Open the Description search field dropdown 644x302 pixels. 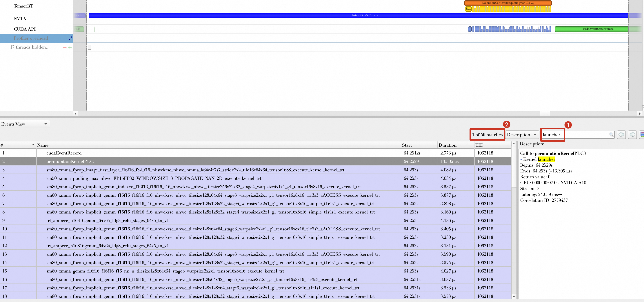pyautogui.click(x=521, y=135)
